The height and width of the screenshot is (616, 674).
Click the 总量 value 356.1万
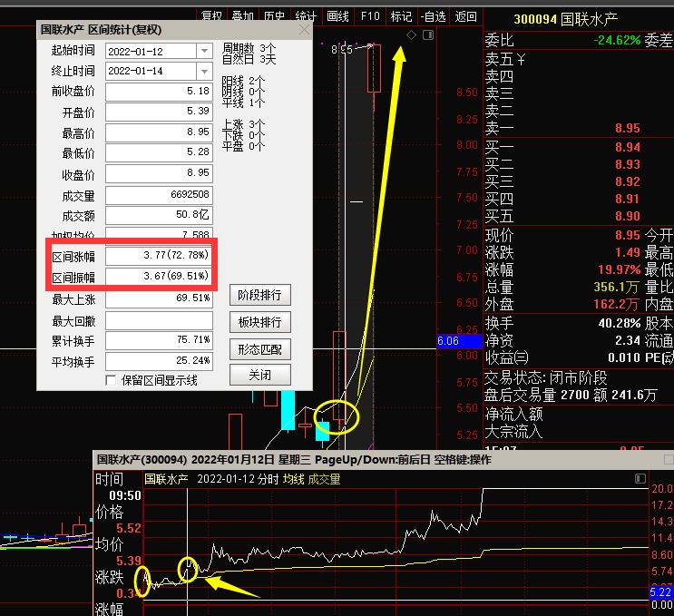[x=616, y=287]
